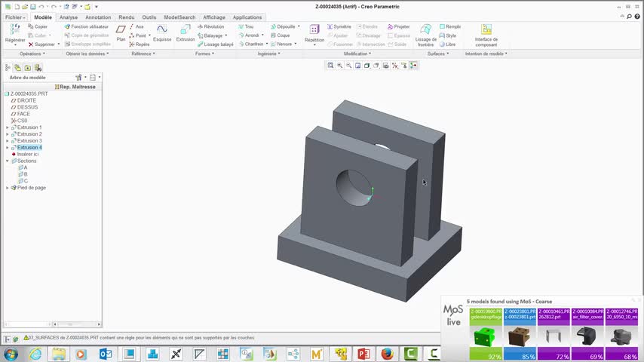Open the 85% match brown model thumbnail
This screenshot has height=362, width=644.
click(x=520, y=337)
